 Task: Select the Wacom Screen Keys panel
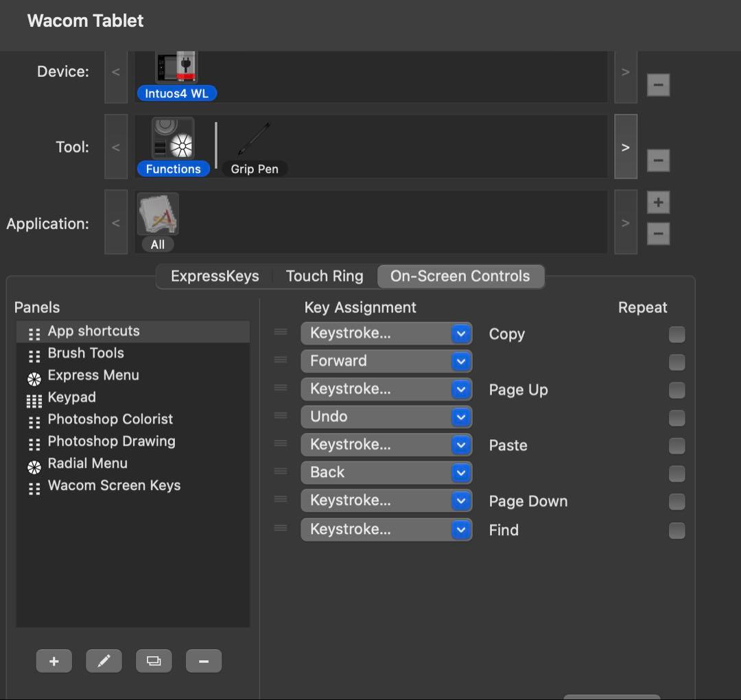click(x=133, y=486)
